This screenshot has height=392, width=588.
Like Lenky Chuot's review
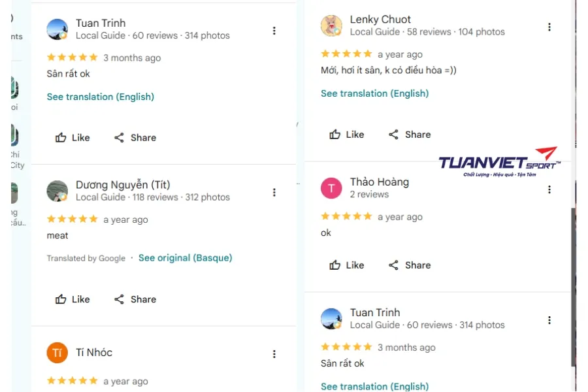[x=346, y=135]
